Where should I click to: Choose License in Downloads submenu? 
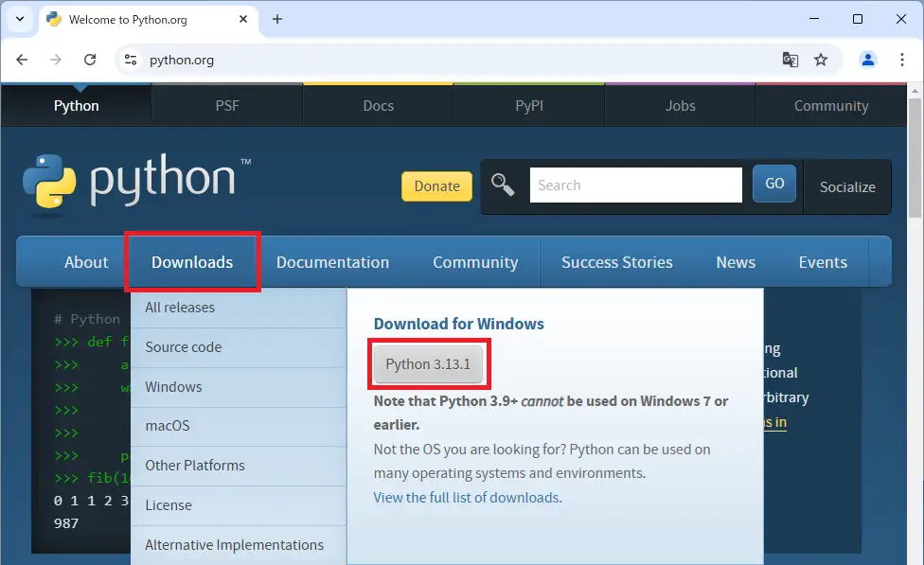239,505
